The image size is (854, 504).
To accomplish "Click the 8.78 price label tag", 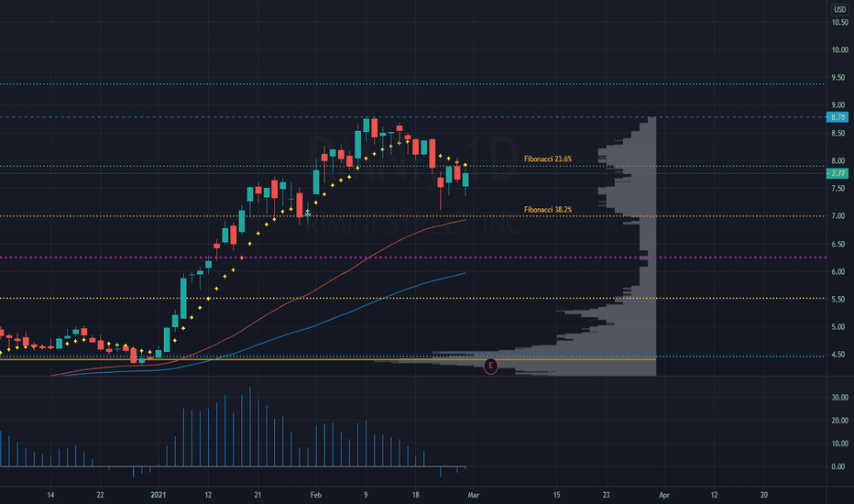I will pos(838,117).
